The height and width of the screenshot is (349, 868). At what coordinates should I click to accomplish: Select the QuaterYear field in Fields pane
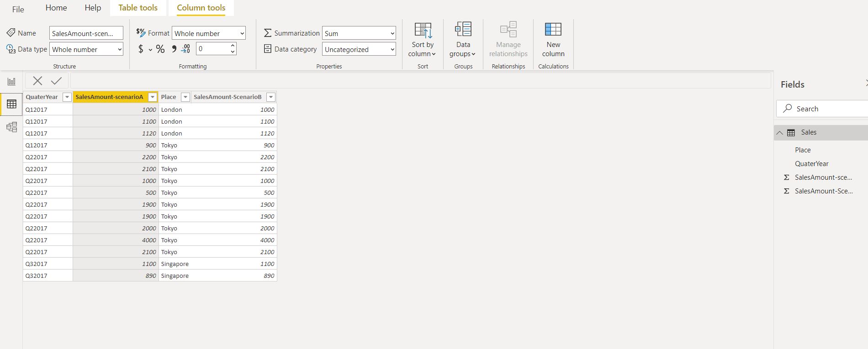pos(811,164)
